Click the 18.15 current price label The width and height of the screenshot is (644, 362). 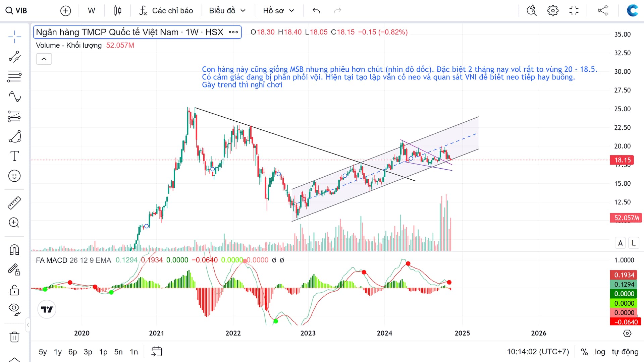[623, 160]
